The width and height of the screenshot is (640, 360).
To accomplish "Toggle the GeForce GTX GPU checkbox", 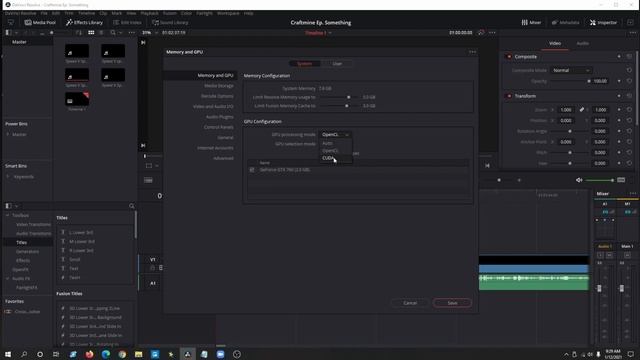I will [x=252, y=170].
